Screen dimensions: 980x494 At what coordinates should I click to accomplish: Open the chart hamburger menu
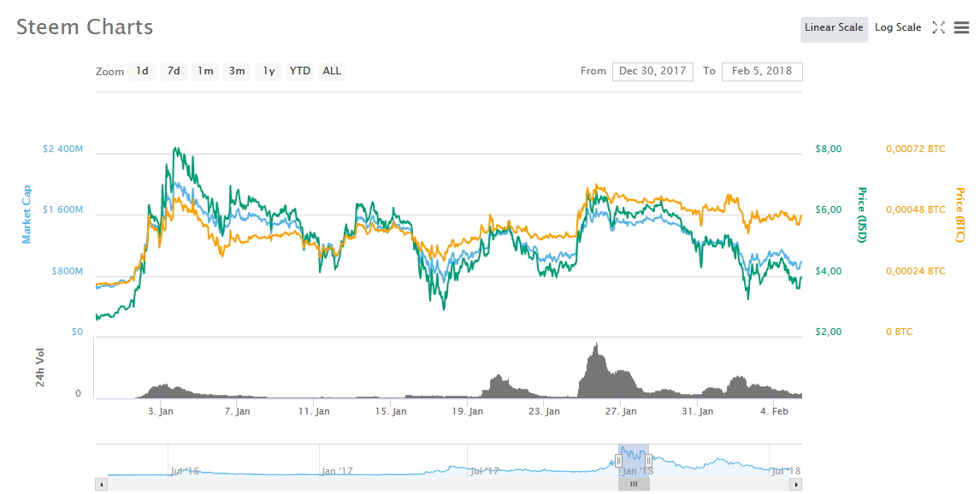[961, 27]
